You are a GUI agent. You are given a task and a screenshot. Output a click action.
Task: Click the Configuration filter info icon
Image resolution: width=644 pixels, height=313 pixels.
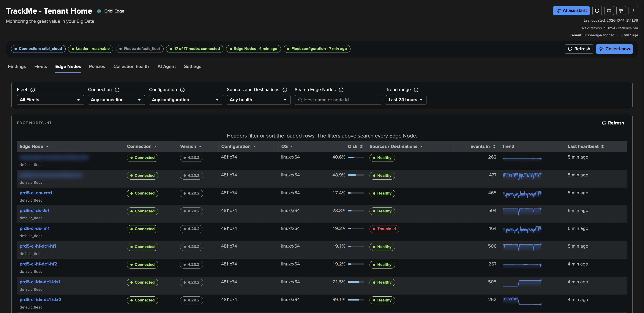point(182,90)
